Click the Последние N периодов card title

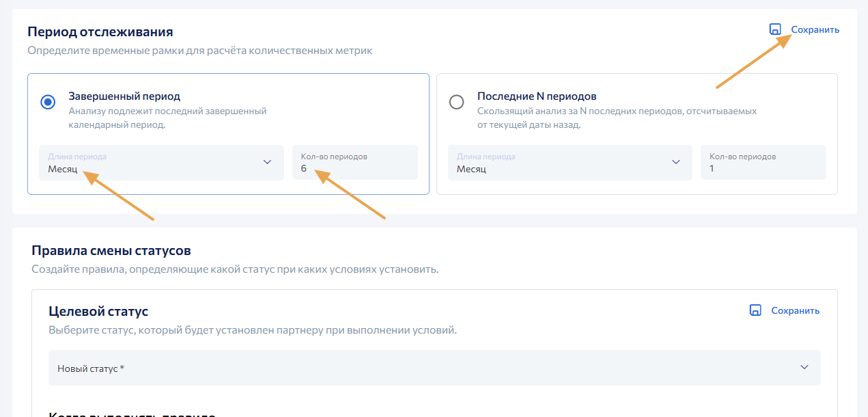[537, 96]
